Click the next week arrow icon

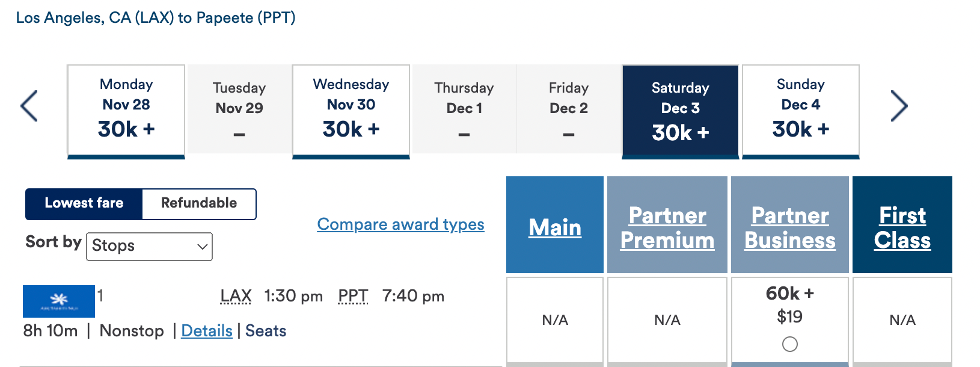click(x=898, y=106)
